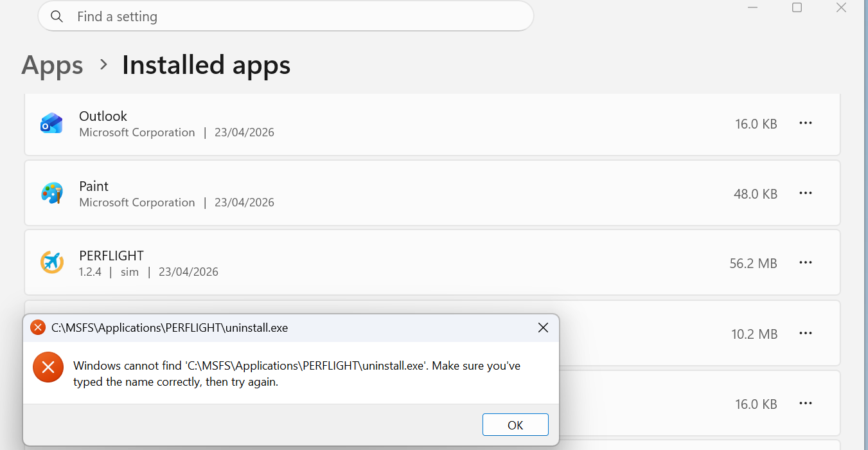
Task: Open the PERFLIGHT more options menu
Action: click(806, 262)
